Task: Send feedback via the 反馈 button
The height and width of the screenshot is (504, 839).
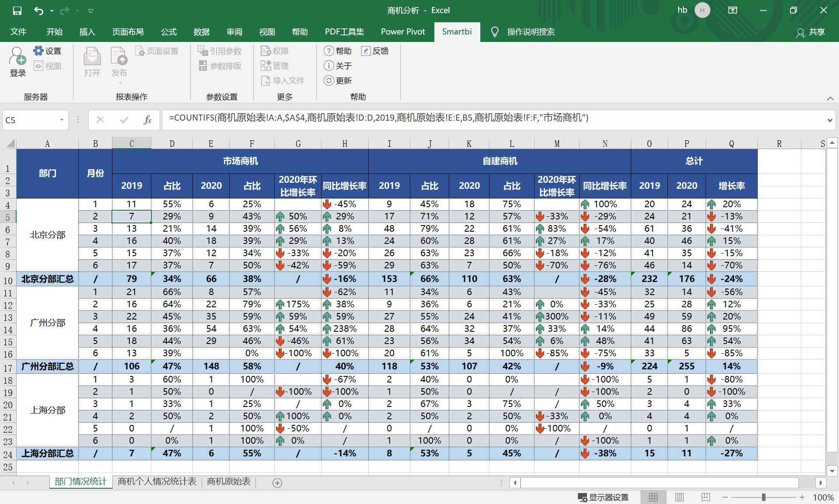Action: [x=374, y=51]
